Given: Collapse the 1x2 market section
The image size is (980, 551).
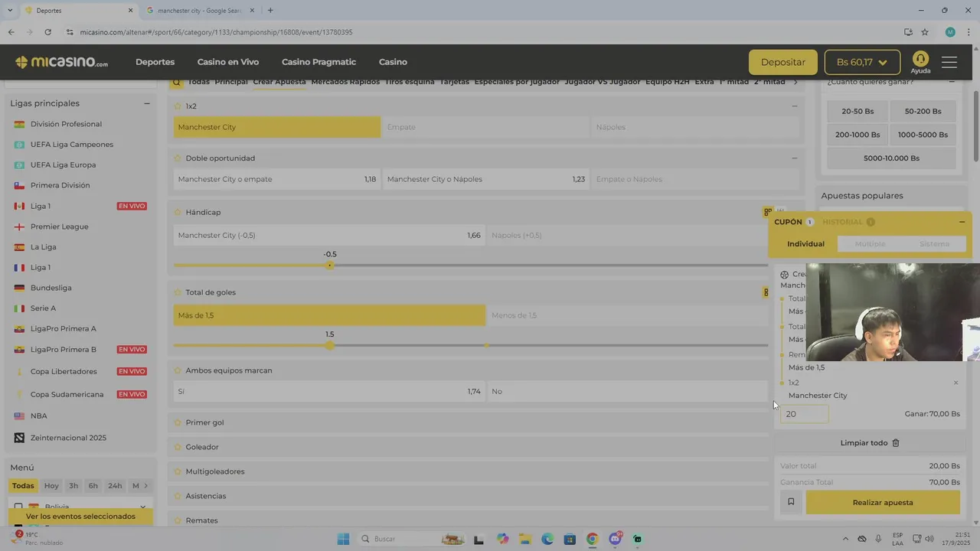Looking at the screenshot, I should click(794, 106).
